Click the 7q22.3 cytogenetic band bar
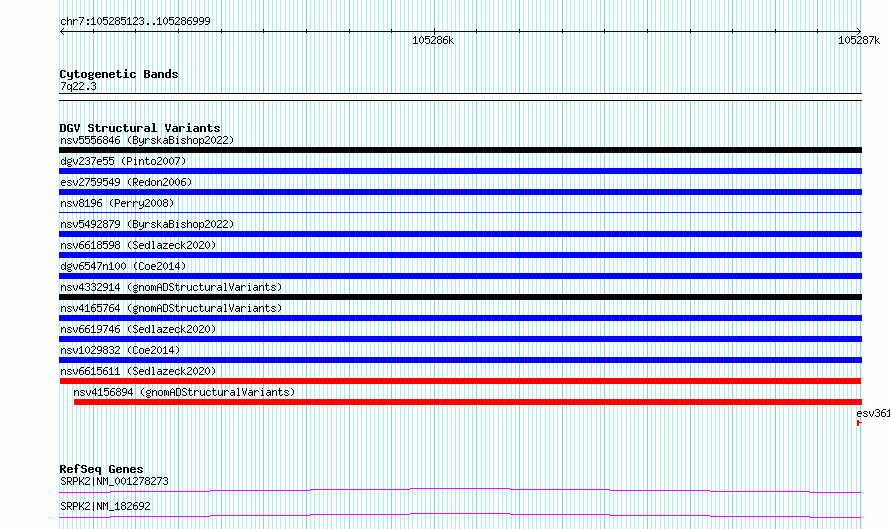Viewport: 890px width, 529px height. pyautogui.click(x=460, y=97)
